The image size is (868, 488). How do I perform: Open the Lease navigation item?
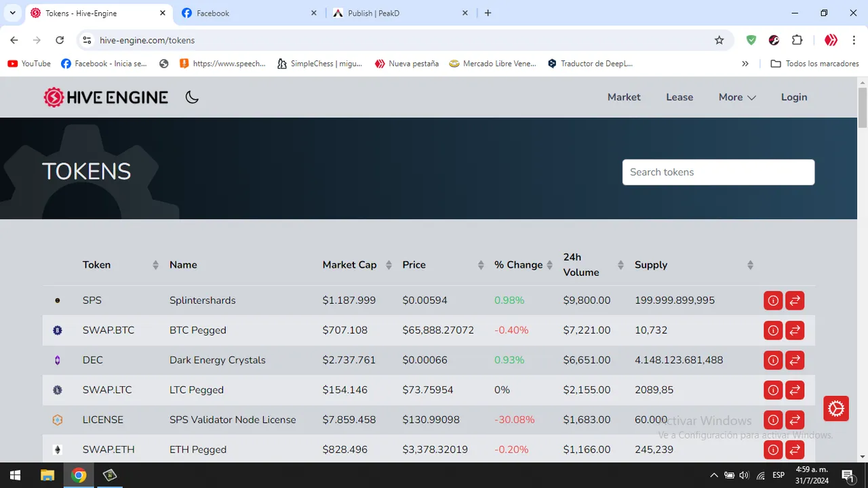tap(679, 97)
